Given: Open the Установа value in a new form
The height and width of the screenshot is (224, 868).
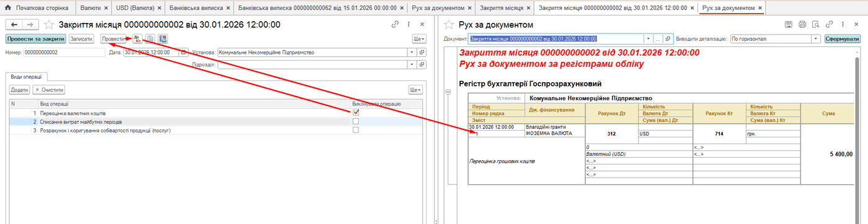Looking at the screenshot, I should (x=422, y=53).
